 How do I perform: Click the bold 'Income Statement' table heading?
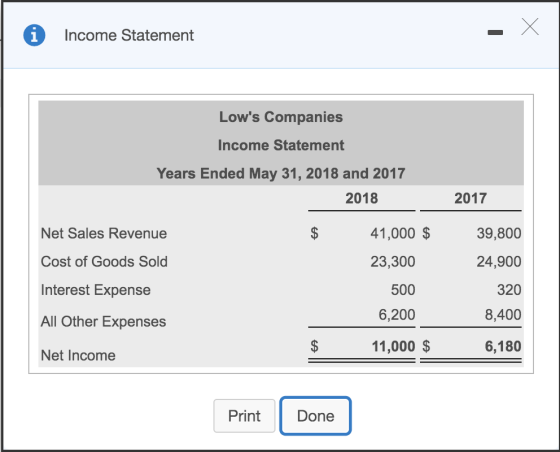tap(281, 145)
